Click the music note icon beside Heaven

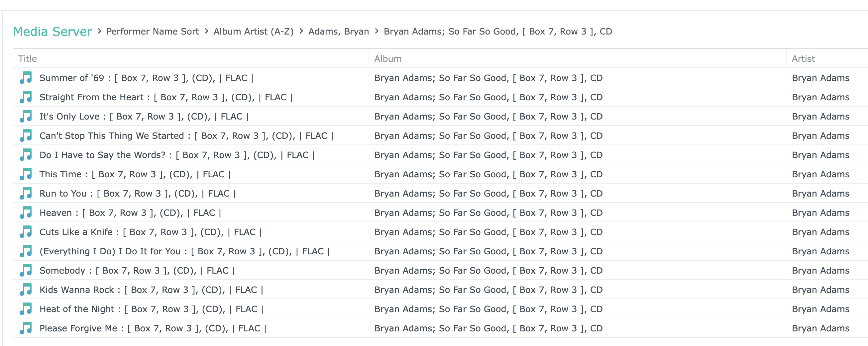point(26,213)
